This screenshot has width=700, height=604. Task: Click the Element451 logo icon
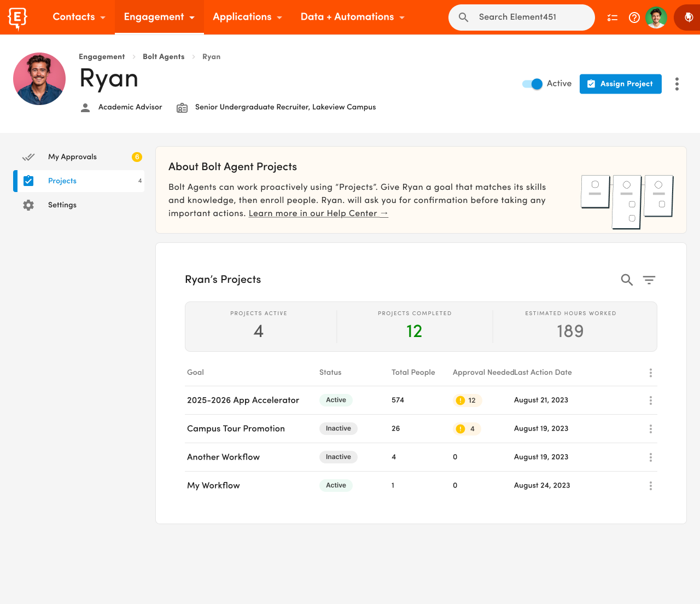click(17, 18)
